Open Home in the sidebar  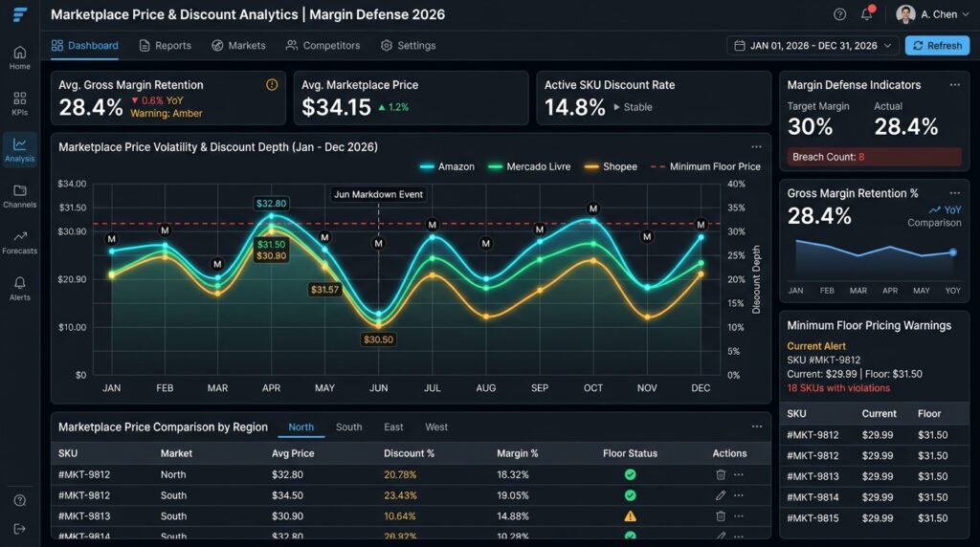tap(20, 57)
